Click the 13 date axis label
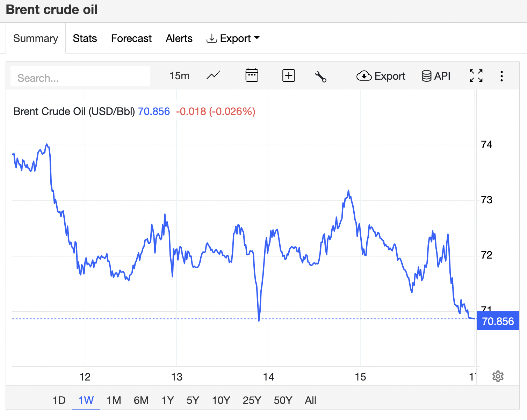 pyautogui.click(x=177, y=377)
